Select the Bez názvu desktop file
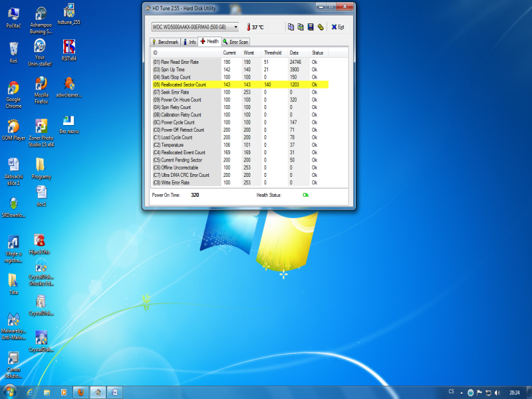This screenshot has width=532, height=399. pyautogui.click(x=69, y=125)
